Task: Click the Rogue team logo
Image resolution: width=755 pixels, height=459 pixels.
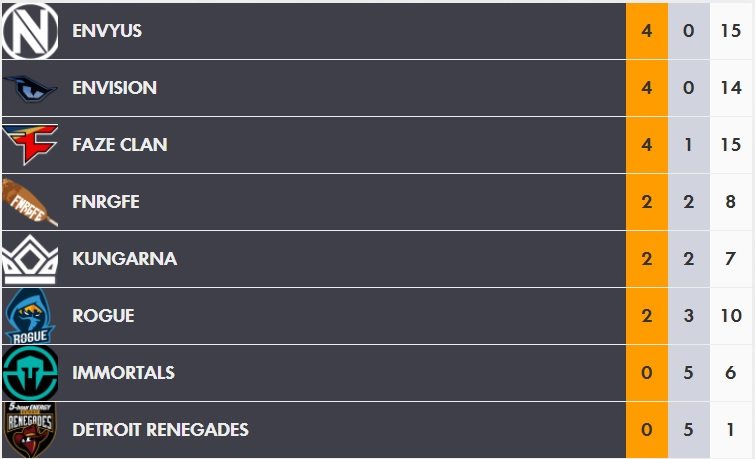Action: tap(28, 317)
